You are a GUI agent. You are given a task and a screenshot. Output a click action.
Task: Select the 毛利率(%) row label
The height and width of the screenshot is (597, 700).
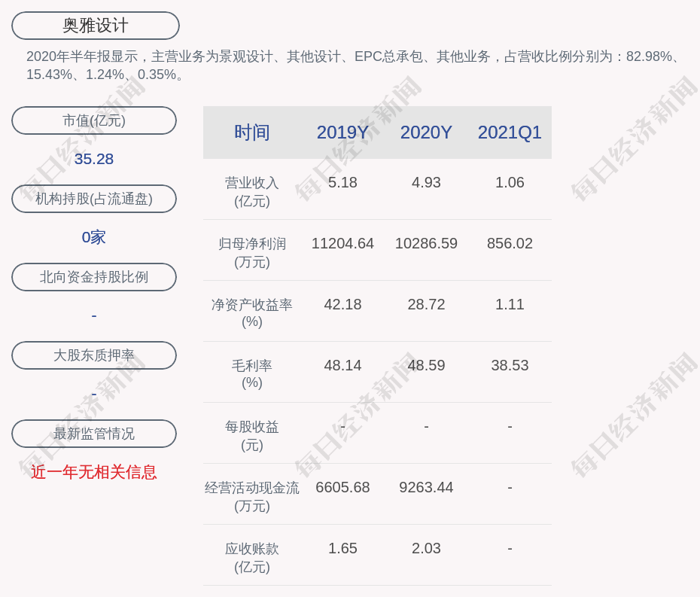click(252, 374)
